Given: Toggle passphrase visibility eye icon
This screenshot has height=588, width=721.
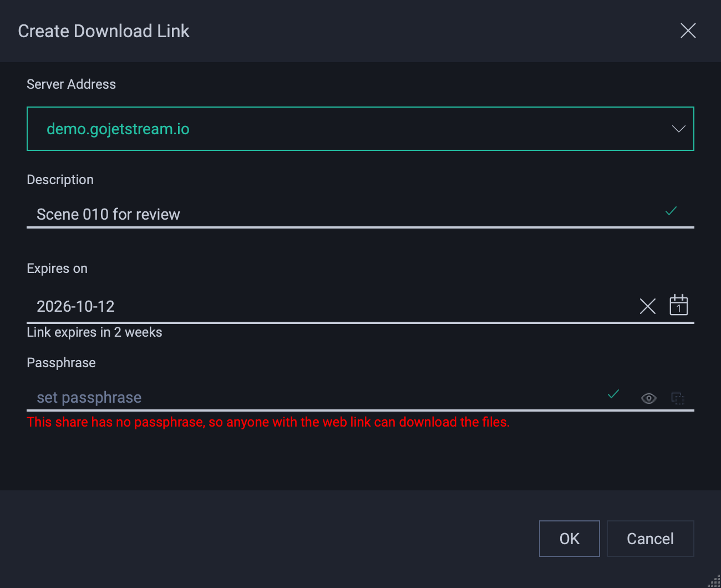Looking at the screenshot, I should pyautogui.click(x=649, y=398).
